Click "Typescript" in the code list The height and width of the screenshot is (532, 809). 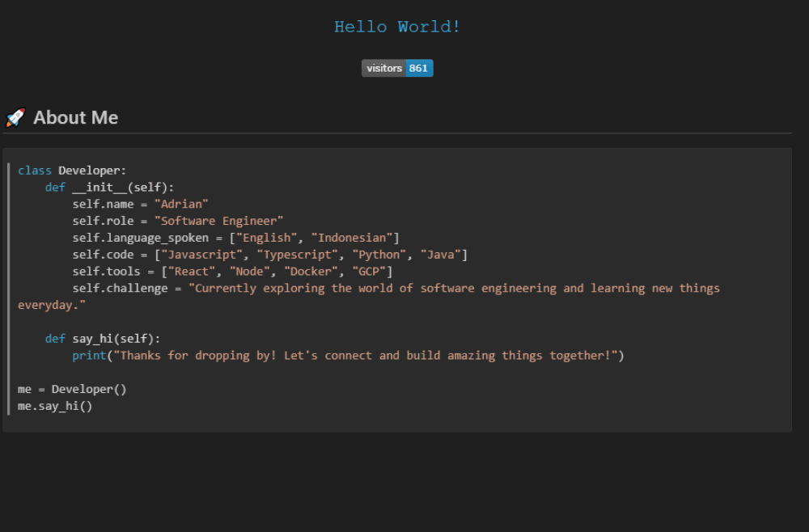[x=297, y=255]
